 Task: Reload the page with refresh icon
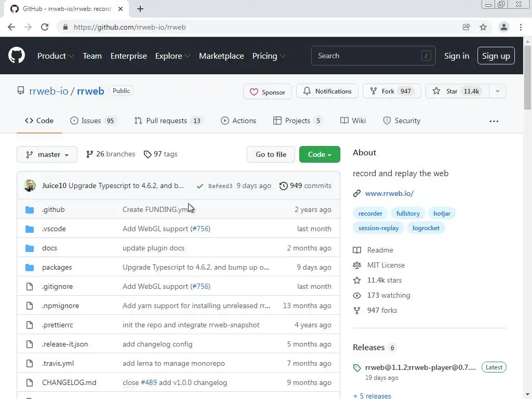(x=45, y=27)
